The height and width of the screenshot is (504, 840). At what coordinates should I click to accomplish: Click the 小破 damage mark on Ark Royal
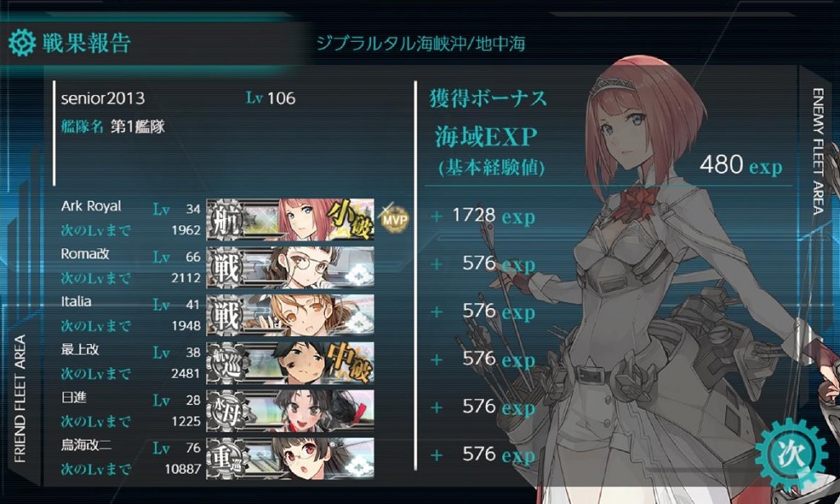349,217
